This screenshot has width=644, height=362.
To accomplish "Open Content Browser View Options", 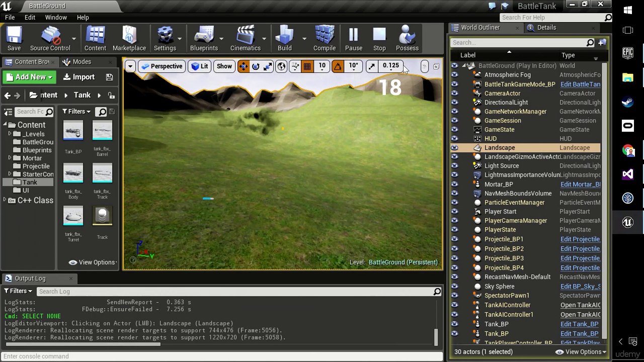I will (93, 262).
